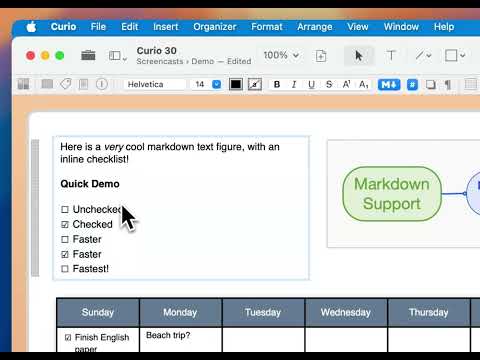Open the Insert menu

tap(166, 27)
